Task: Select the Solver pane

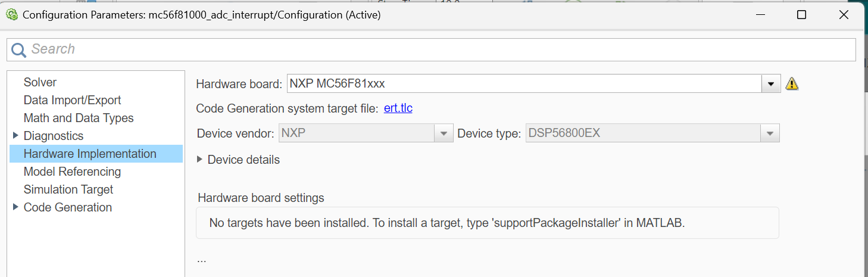Action: 40,82
